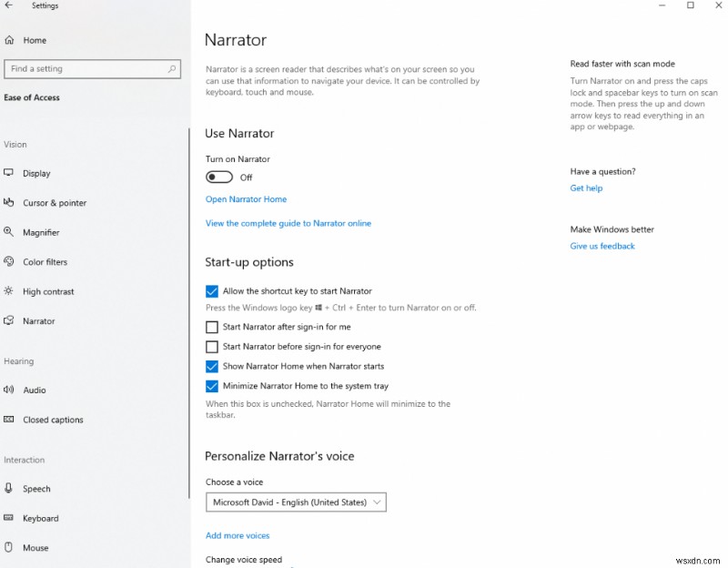Uncheck Allow the shortcut key to start Narrator
Viewport: 728px width, 568px height.
pyautogui.click(x=211, y=290)
